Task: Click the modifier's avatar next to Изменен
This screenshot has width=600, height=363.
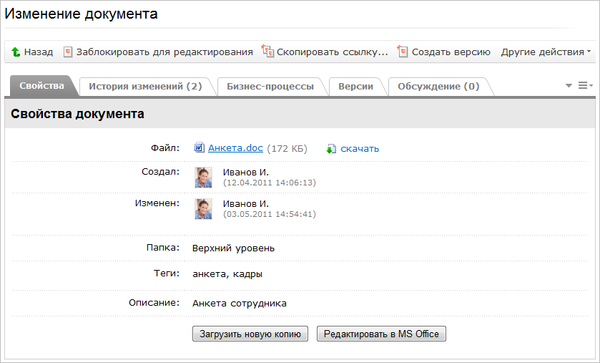Action: tap(203, 208)
